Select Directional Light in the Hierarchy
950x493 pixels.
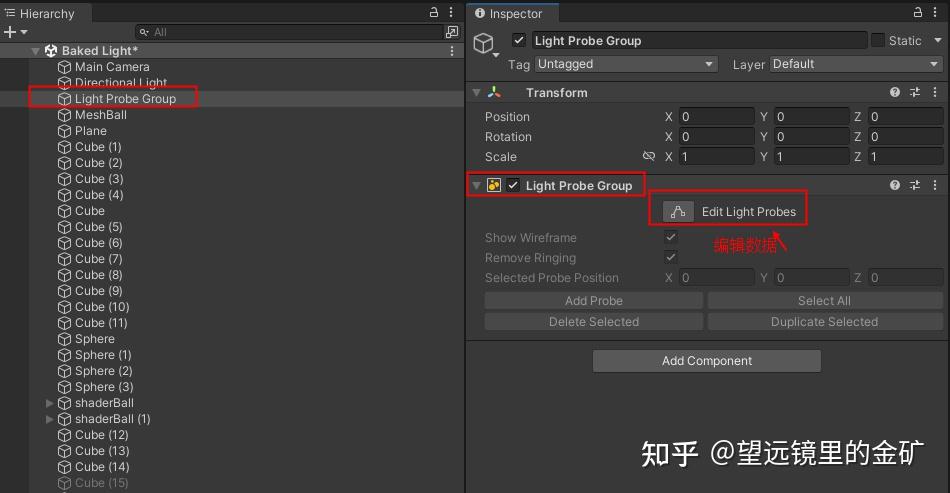121,82
